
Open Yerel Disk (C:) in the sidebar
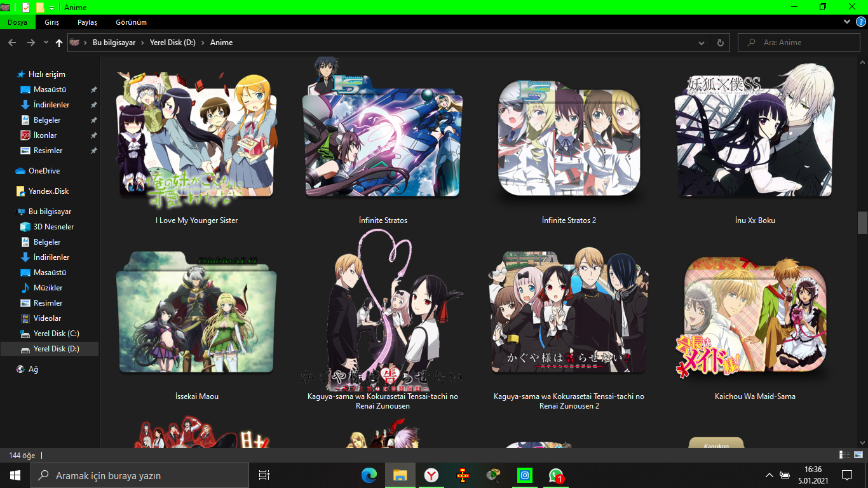click(x=56, y=334)
